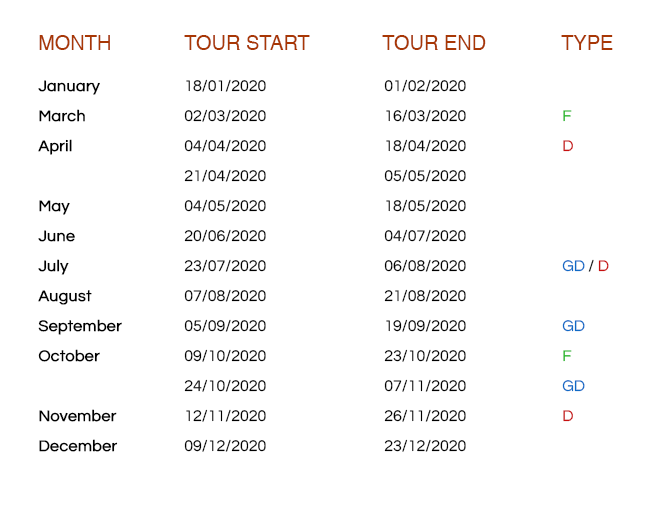Image resolution: width=652 pixels, height=511 pixels.
Task: Click the May month label
Action: tap(54, 206)
